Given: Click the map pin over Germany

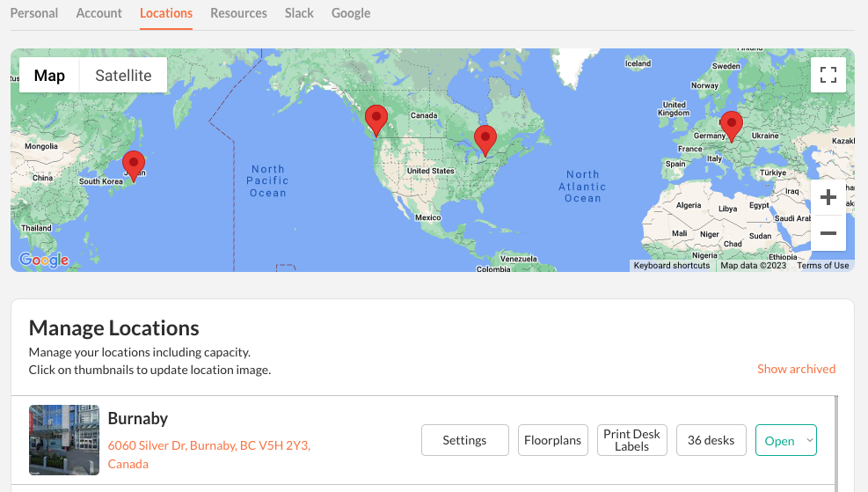Looking at the screenshot, I should point(731,125).
